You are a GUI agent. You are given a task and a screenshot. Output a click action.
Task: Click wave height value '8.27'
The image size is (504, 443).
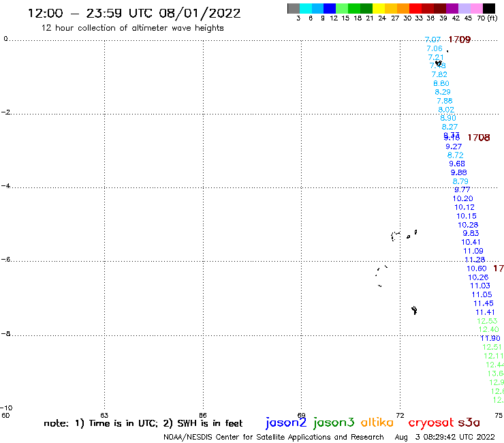click(450, 127)
